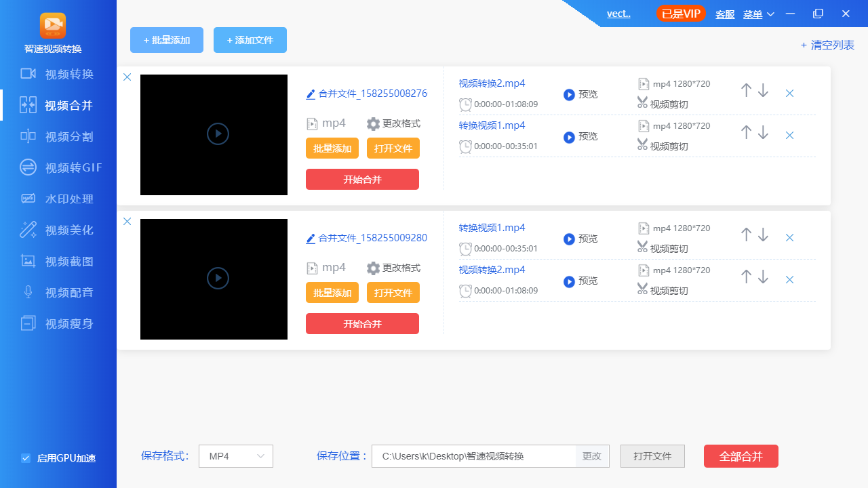Click 全部合并 button

(x=741, y=456)
